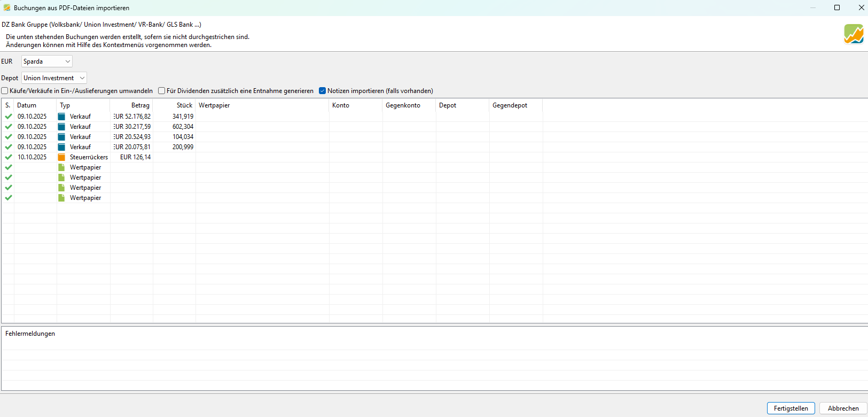
Task: Click the orange Steuerrückerstattung icon
Action: point(61,157)
